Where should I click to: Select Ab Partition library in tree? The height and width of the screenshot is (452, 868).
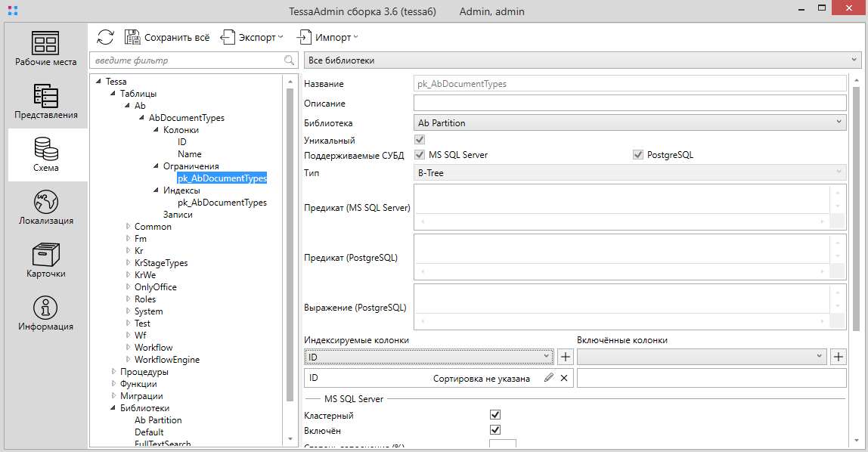coord(158,420)
